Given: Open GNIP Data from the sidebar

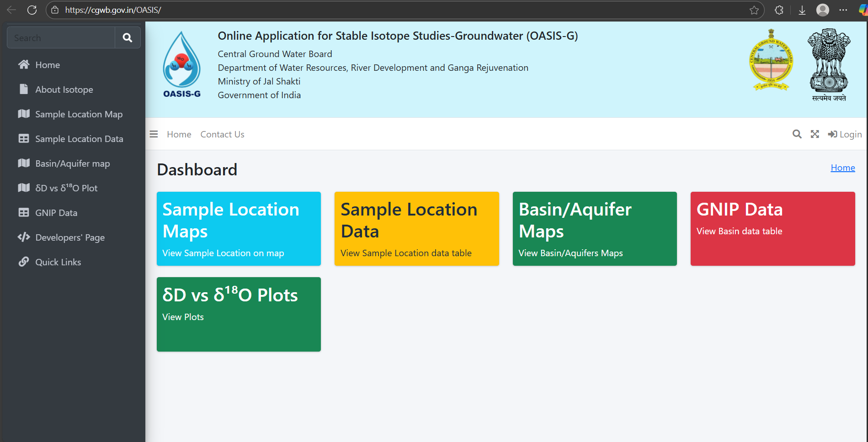Looking at the screenshot, I should coord(56,212).
